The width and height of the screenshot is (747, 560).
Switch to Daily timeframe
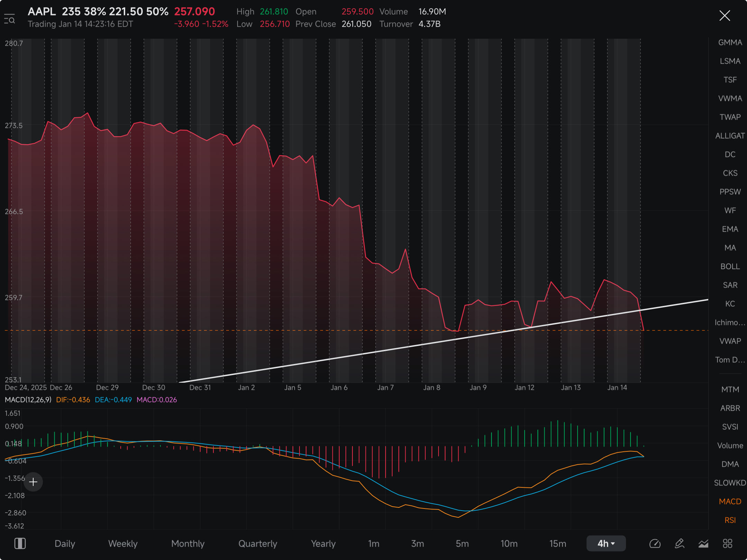65,543
